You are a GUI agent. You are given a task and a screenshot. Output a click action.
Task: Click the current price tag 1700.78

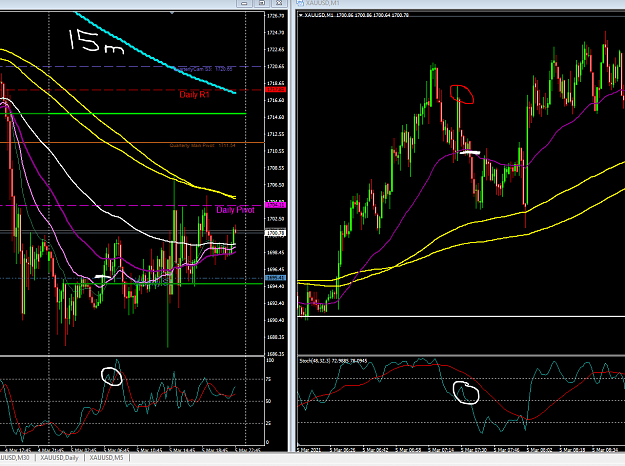(x=276, y=233)
